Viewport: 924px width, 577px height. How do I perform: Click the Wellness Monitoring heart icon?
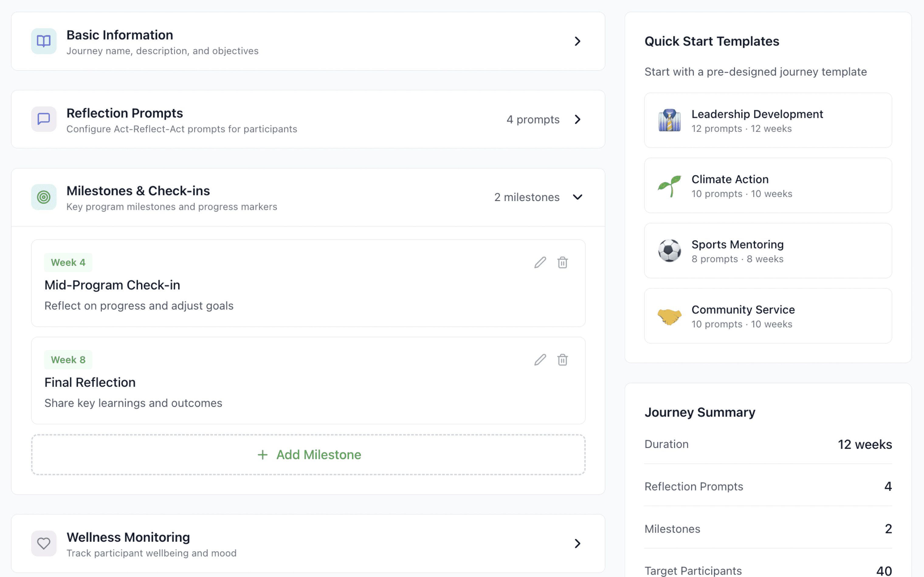(x=43, y=543)
